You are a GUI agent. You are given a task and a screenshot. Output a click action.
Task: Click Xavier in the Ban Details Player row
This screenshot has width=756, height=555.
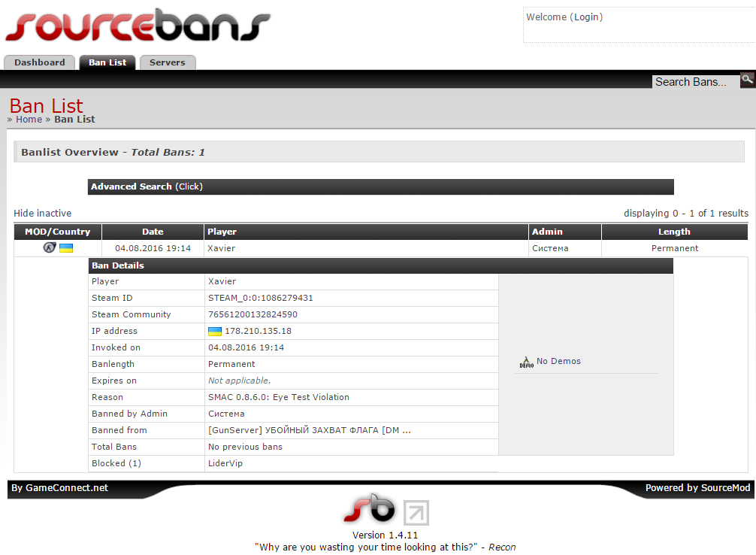(x=222, y=281)
